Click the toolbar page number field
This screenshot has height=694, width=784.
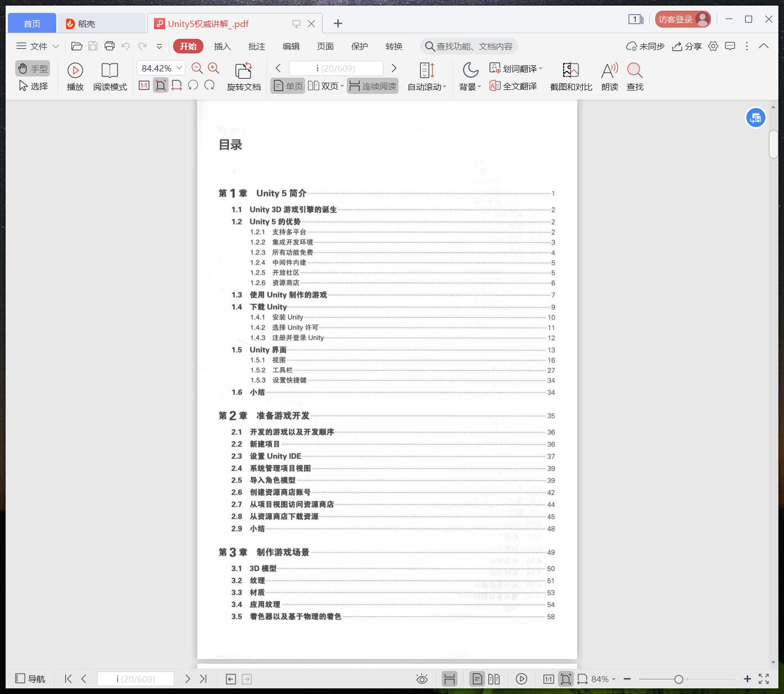pyautogui.click(x=336, y=68)
